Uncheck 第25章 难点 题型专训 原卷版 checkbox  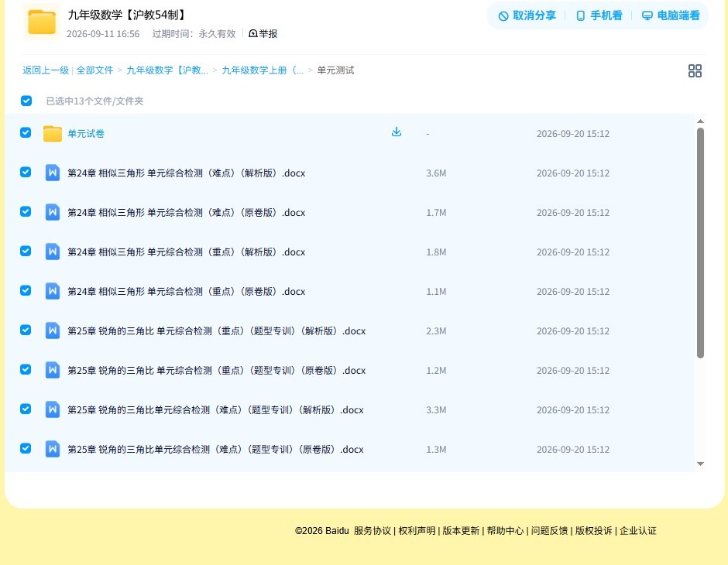coord(26,448)
